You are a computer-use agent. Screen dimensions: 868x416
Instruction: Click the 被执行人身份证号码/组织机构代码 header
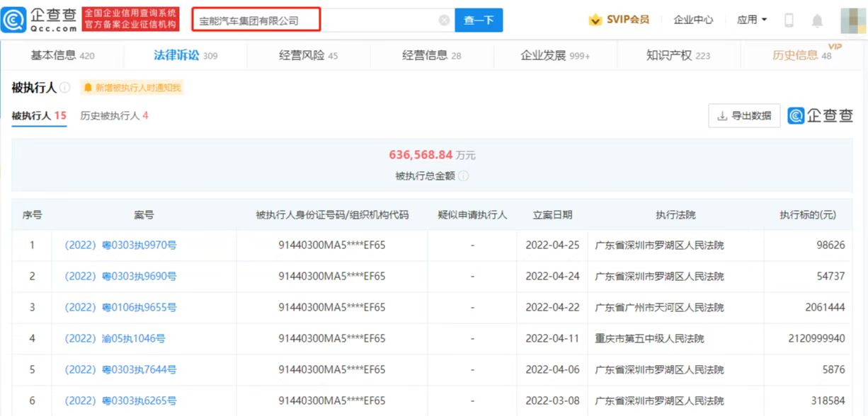pos(332,215)
